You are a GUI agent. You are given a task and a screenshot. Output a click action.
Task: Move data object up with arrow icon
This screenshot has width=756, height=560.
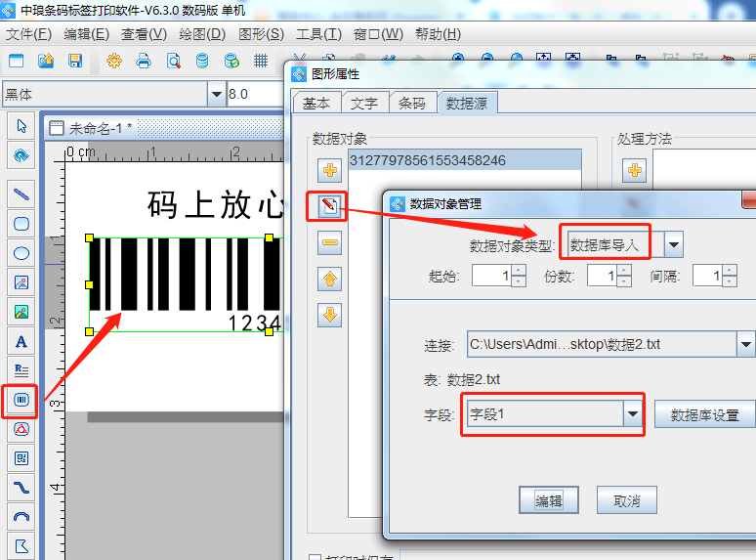(330, 279)
